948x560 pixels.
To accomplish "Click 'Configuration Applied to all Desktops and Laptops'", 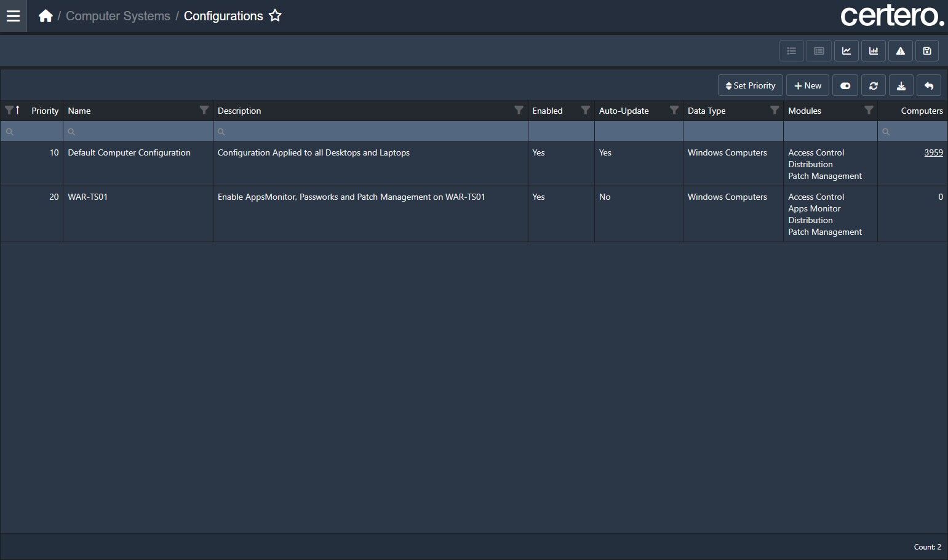I will 314,152.
